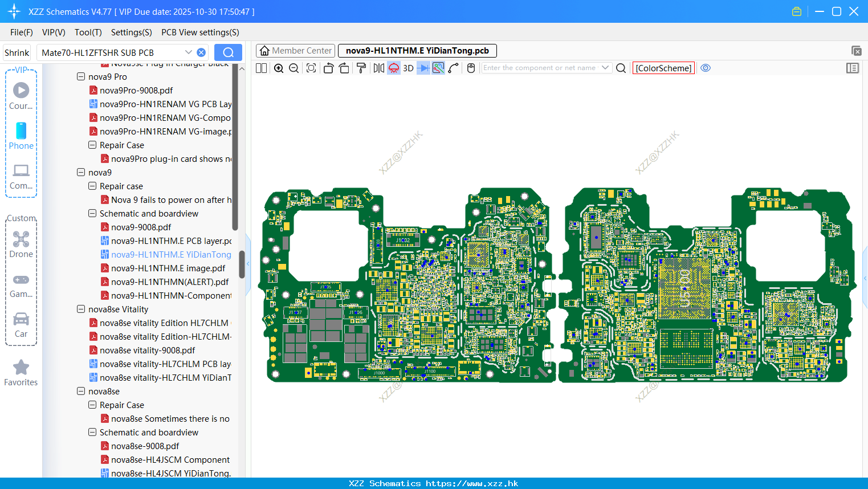Mirror the board horizontally
Viewport: 868px width, 489px height.
point(379,68)
